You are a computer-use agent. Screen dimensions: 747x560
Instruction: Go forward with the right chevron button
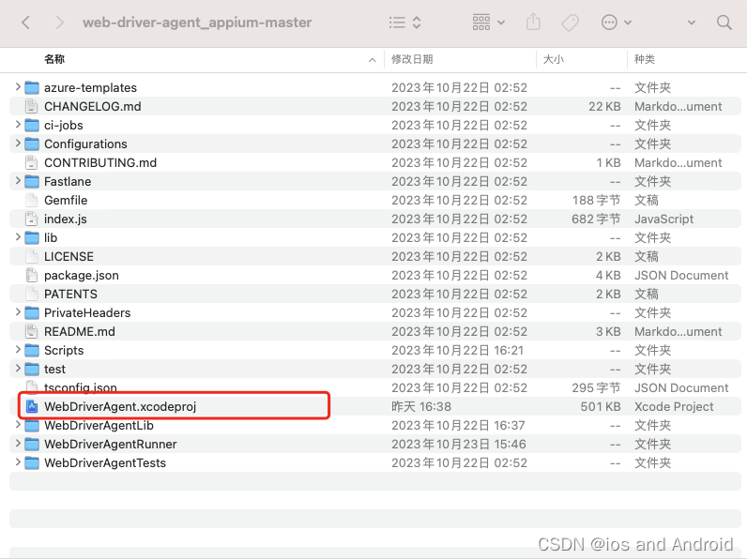[x=59, y=23]
